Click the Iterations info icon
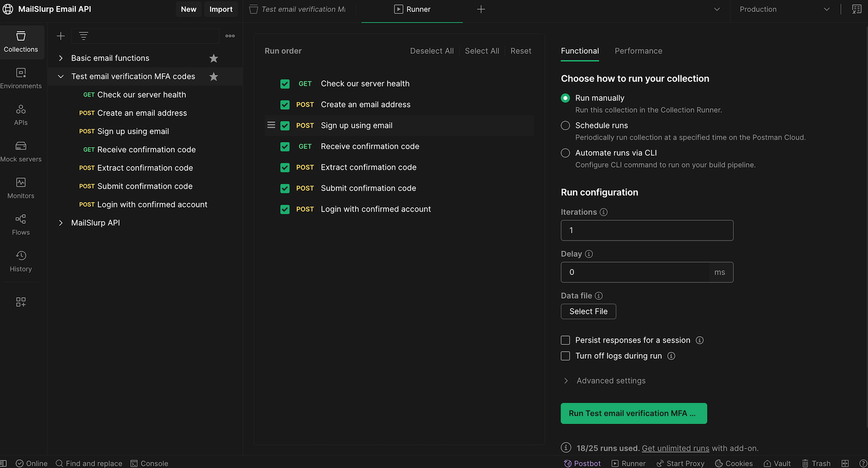Image resolution: width=868 pixels, height=468 pixels. click(x=604, y=212)
